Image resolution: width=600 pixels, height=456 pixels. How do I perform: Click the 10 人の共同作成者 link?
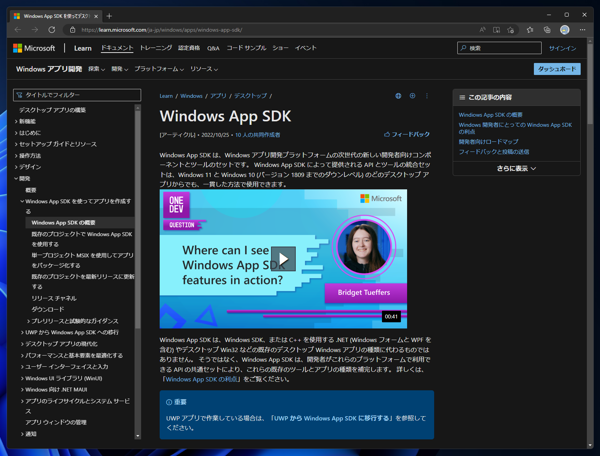[258, 135]
